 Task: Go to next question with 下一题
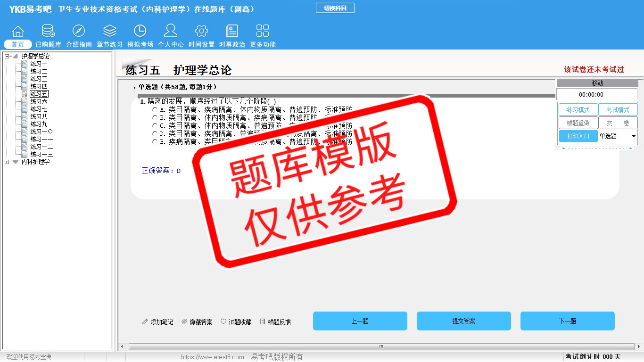pyautogui.click(x=568, y=321)
